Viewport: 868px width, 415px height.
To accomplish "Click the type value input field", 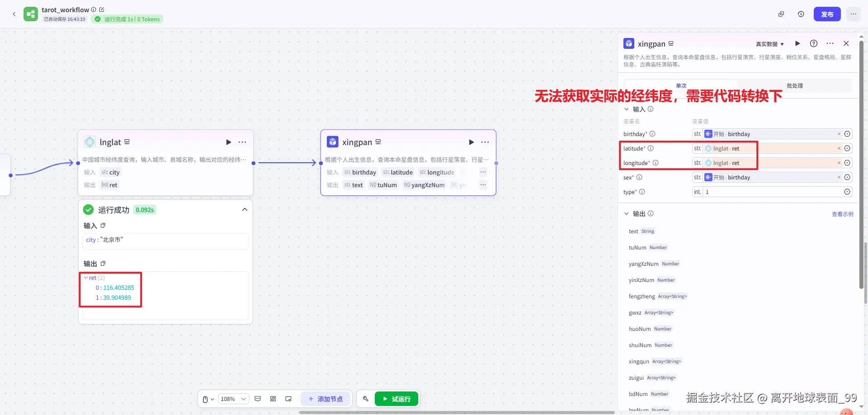I will click(773, 192).
